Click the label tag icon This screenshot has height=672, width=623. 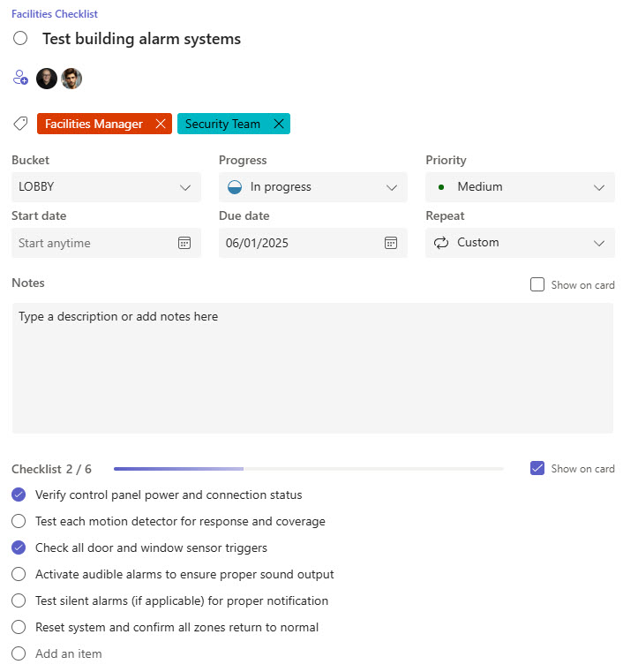(x=20, y=124)
